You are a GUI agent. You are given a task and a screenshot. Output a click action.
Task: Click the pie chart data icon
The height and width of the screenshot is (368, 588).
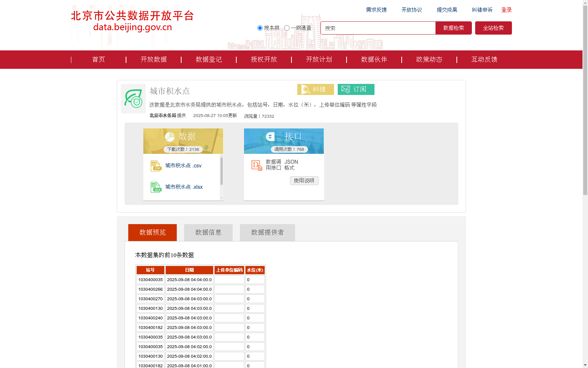click(170, 137)
